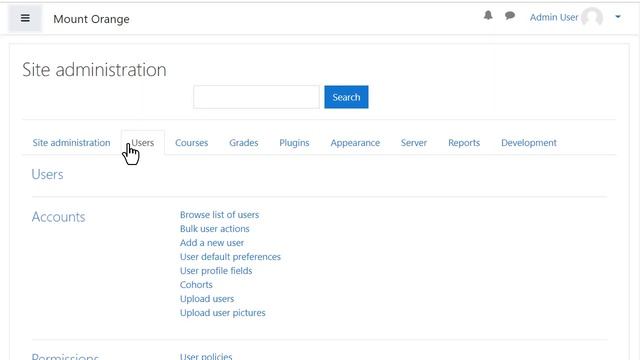The height and width of the screenshot is (360, 640).
Task: Click the Admin User avatar picture
Action: pyautogui.click(x=592, y=17)
